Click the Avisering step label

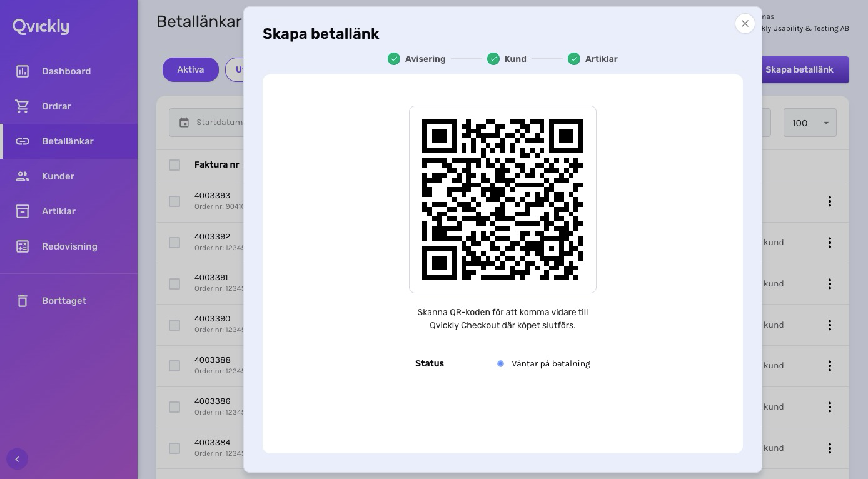(x=425, y=59)
